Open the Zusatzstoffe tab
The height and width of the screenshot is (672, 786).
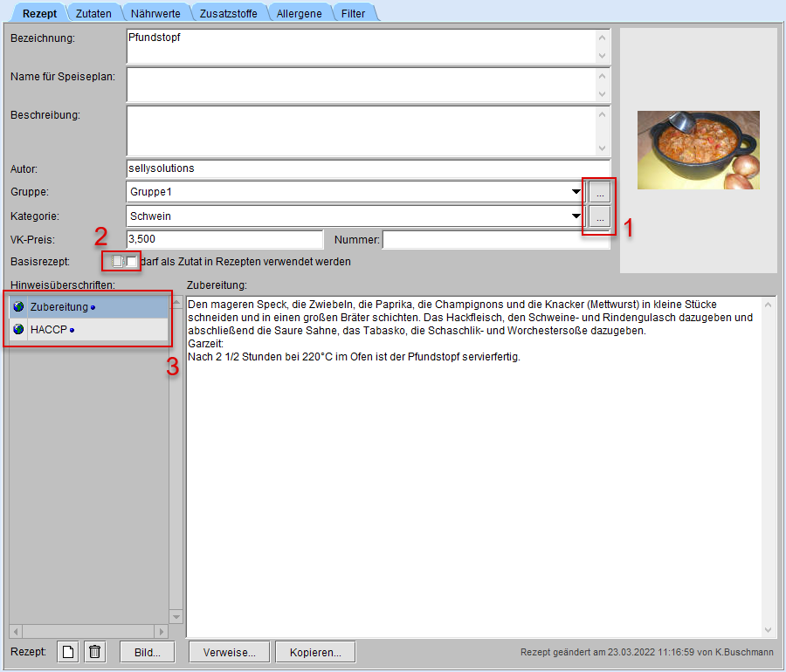(229, 13)
